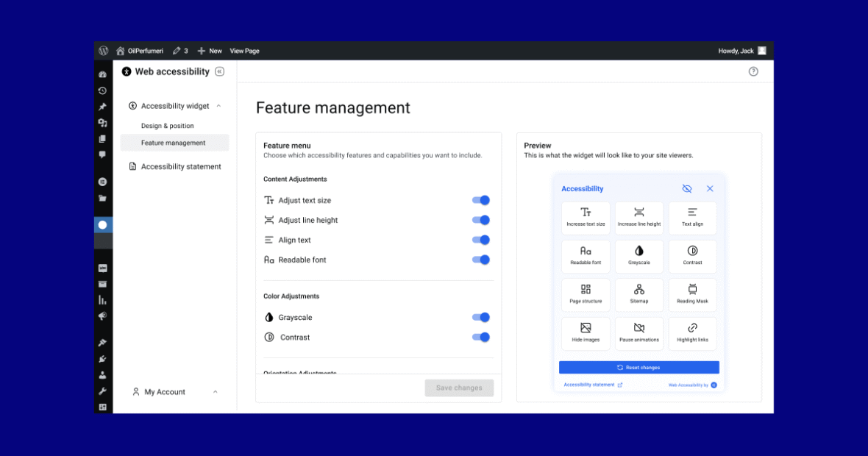The image size is (868, 456).
Task: Toggle the Contrast switch under Color Adjustments
Action: 480,338
